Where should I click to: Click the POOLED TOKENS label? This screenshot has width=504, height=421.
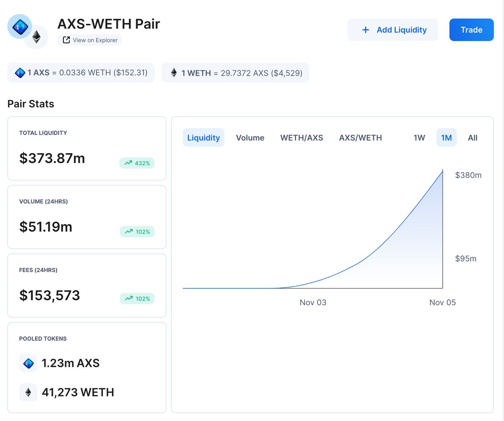pos(43,338)
